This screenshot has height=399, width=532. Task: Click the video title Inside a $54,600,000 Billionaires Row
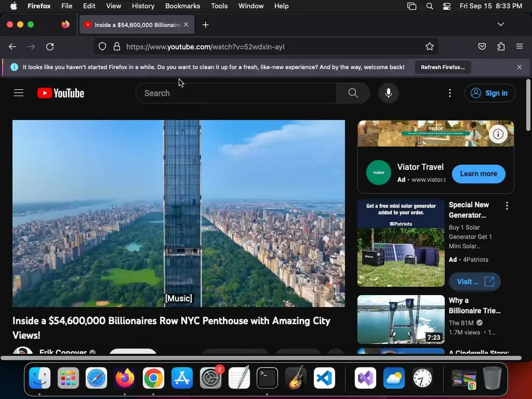171,328
